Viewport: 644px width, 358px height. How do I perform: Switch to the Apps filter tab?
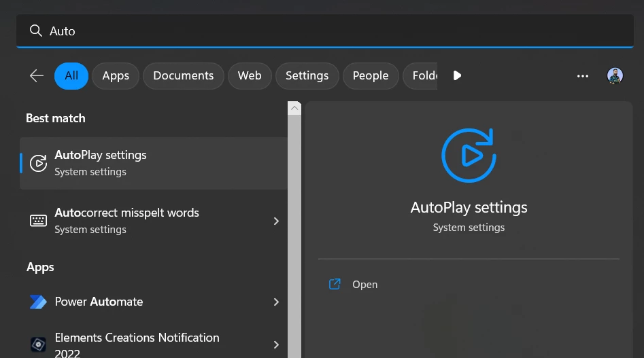pos(116,76)
